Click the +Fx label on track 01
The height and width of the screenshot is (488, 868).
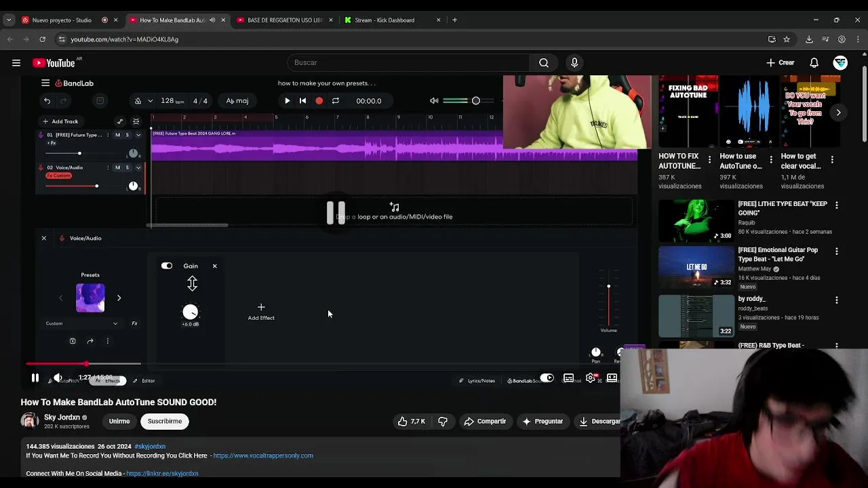tap(52, 143)
